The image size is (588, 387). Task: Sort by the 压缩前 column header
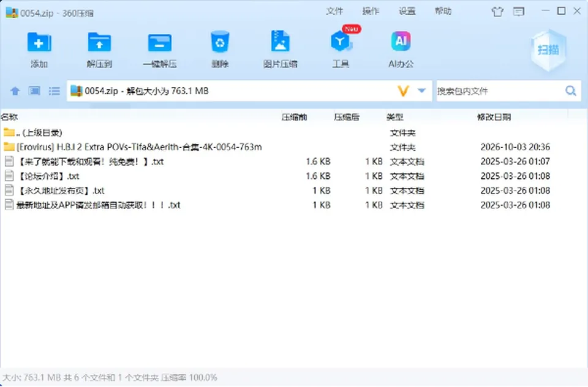pos(295,117)
